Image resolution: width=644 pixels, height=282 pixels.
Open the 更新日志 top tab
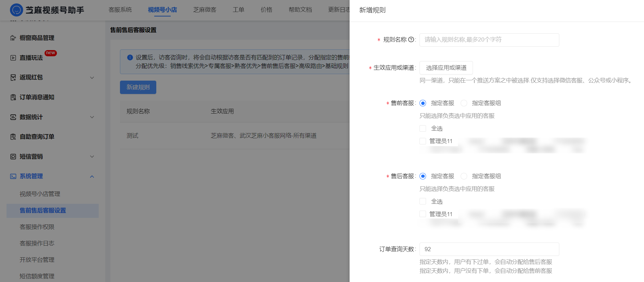339,10
